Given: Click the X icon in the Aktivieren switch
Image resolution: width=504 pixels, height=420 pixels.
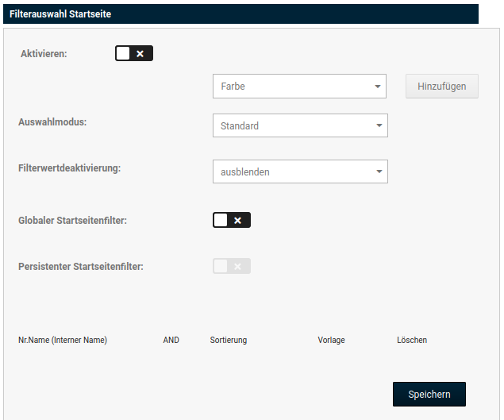Looking at the screenshot, I should coord(140,53).
